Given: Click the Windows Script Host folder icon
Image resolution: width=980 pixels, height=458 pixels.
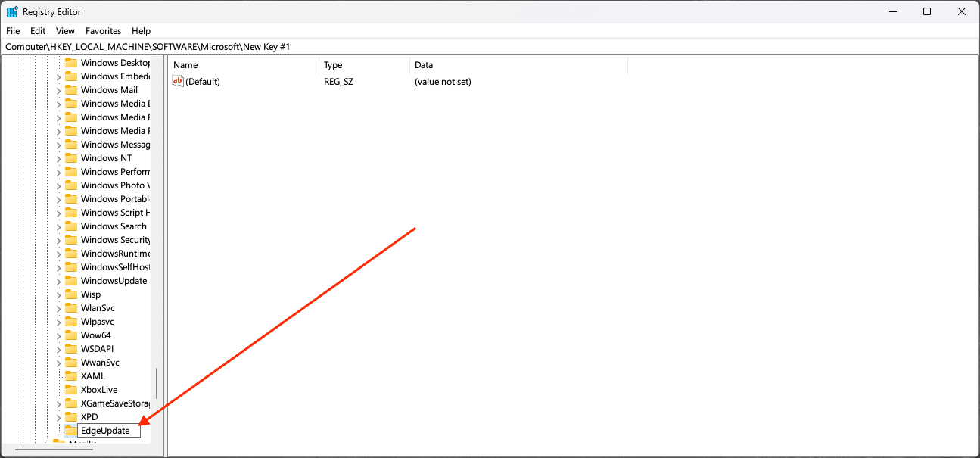Looking at the screenshot, I should click(x=71, y=213).
